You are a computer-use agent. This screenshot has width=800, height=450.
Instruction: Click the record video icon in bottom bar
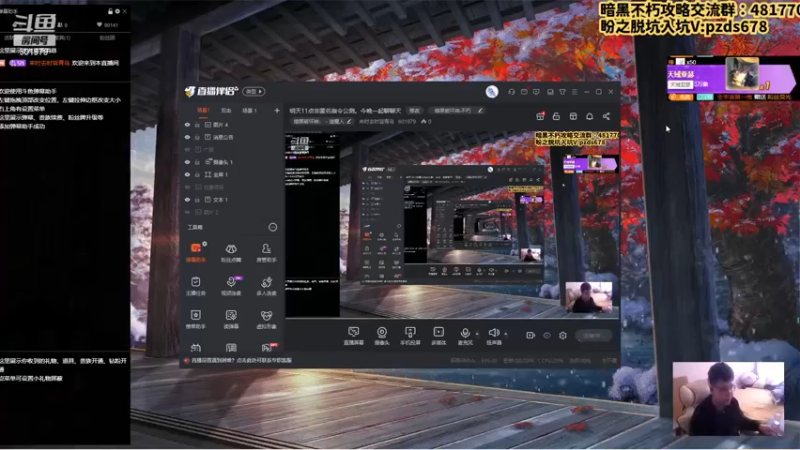[x=531, y=335]
